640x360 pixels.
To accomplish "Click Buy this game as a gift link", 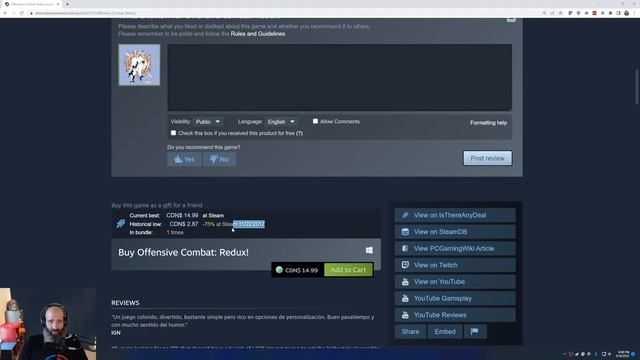I will pos(157,205).
